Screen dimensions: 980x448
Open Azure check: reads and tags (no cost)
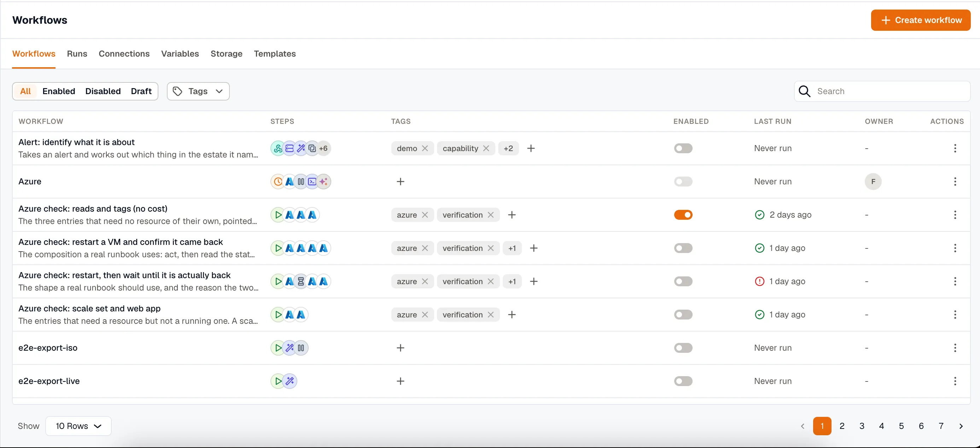click(x=93, y=209)
